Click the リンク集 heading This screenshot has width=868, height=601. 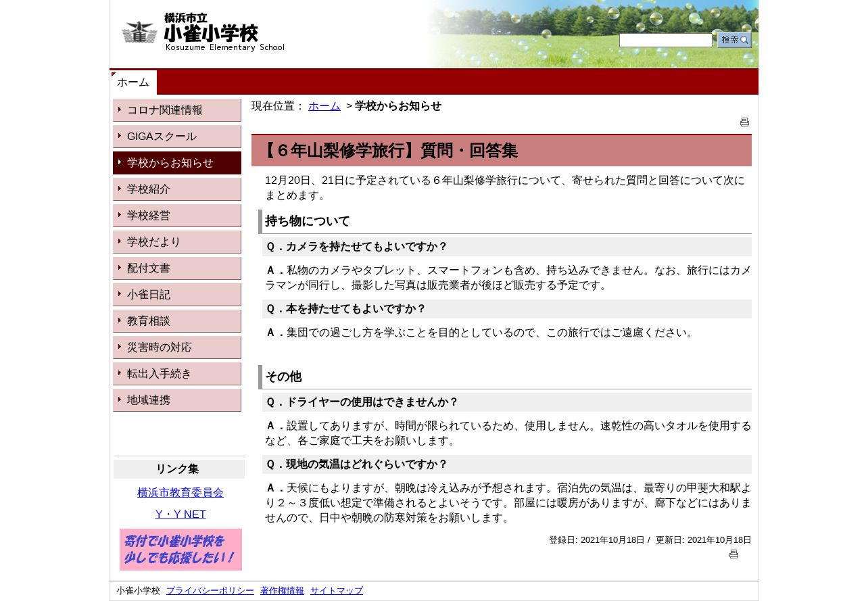click(179, 469)
